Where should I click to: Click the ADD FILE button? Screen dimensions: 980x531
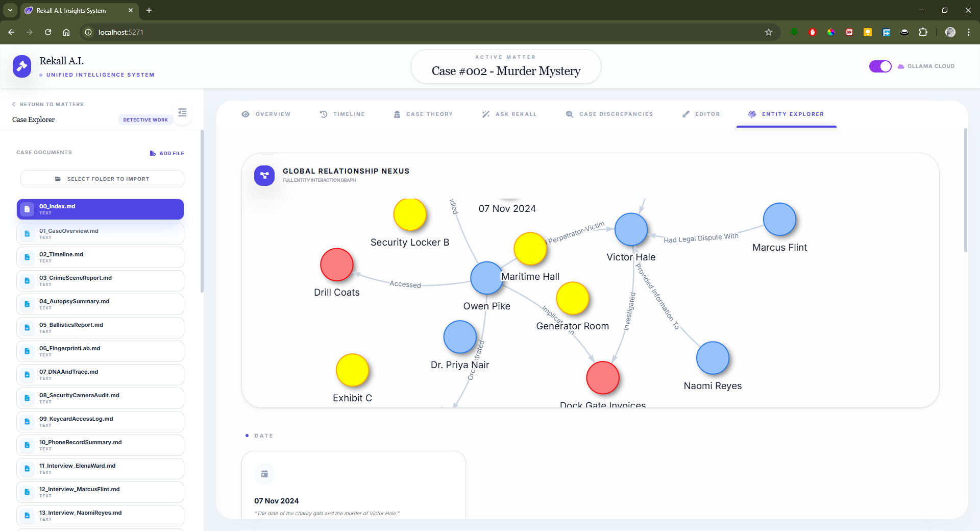click(x=167, y=153)
